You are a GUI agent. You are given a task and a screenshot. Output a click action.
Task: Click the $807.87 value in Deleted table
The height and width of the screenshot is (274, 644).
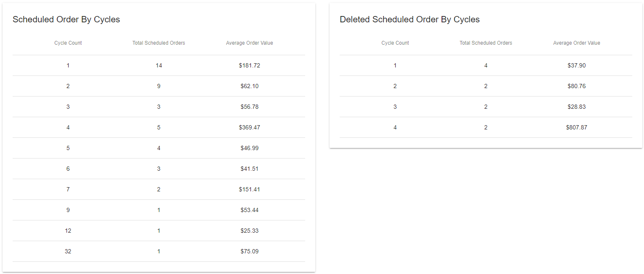577,127
